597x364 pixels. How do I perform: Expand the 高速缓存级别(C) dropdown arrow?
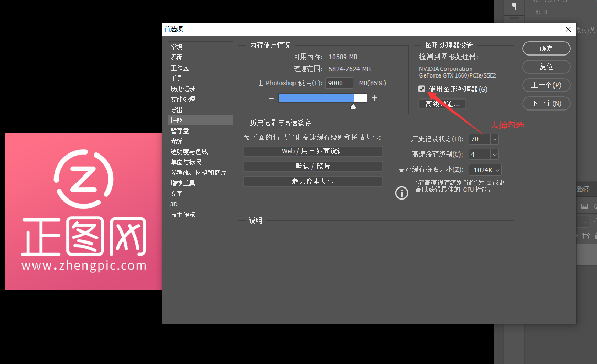click(494, 155)
